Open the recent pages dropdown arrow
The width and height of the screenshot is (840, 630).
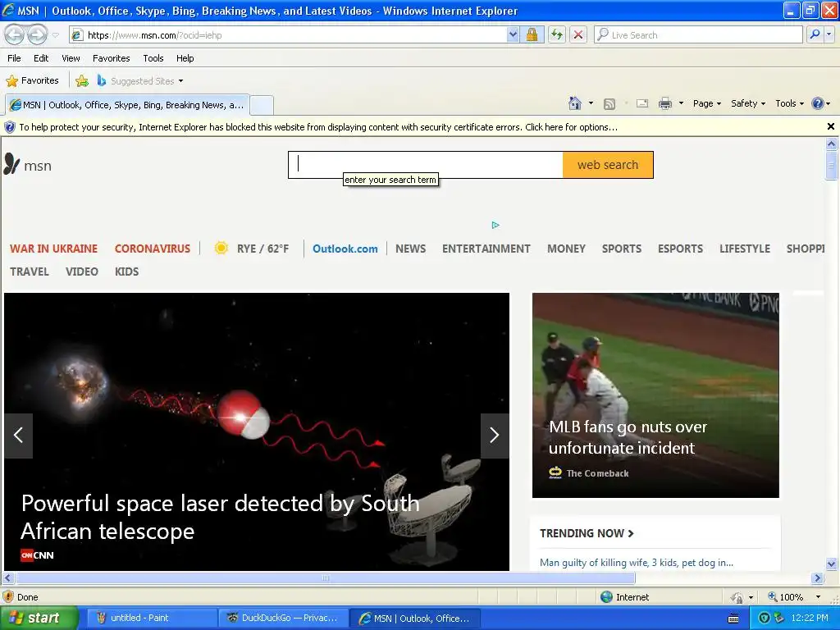[56, 35]
